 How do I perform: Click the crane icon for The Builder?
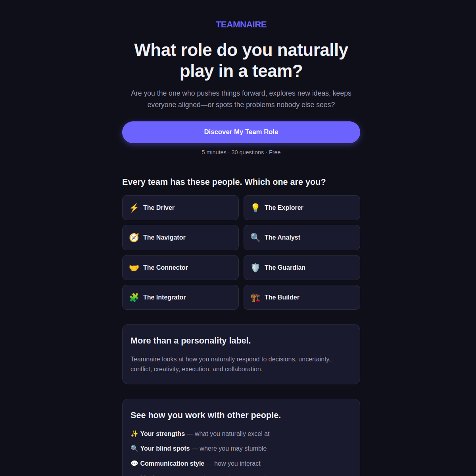pyautogui.click(x=255, y=297)
